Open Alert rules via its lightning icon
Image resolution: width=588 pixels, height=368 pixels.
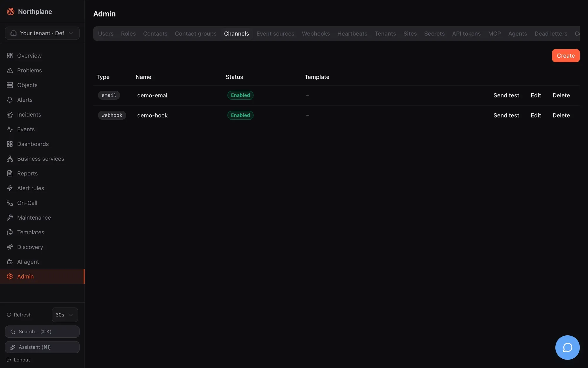point(10,188)
